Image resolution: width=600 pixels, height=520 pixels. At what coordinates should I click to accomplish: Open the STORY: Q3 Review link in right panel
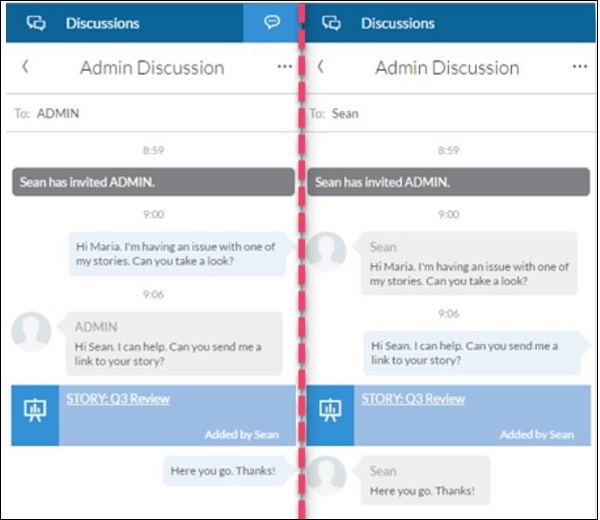(x=413, y=399)
